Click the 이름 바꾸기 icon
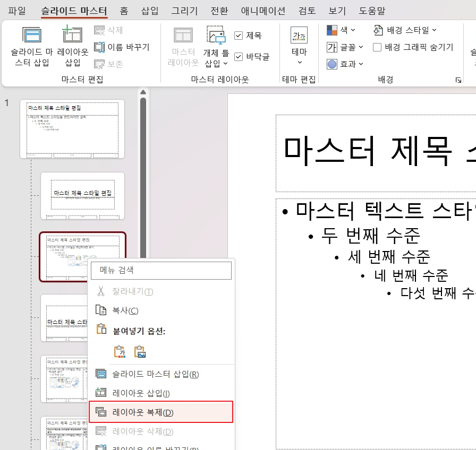 99,47
